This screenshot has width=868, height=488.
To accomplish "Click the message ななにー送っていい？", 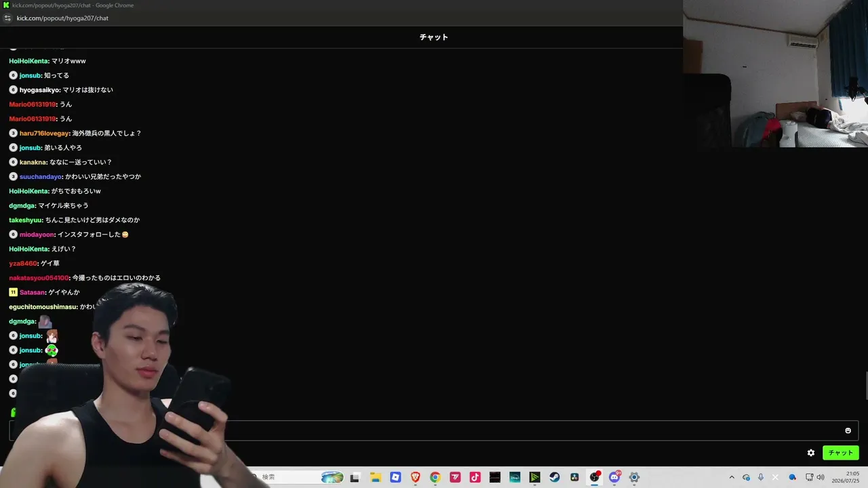I will (81, 163).
